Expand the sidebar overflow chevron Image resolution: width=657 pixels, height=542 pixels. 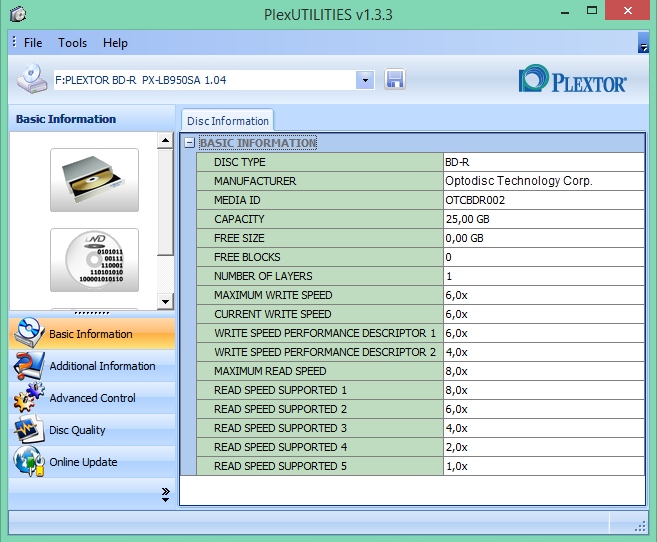click(x=165, y=494)
